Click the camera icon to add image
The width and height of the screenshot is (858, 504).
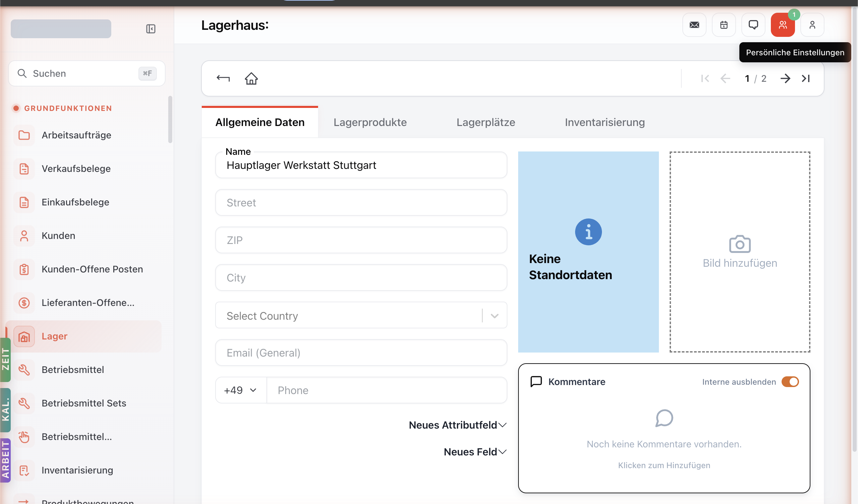tap(739, 244)
